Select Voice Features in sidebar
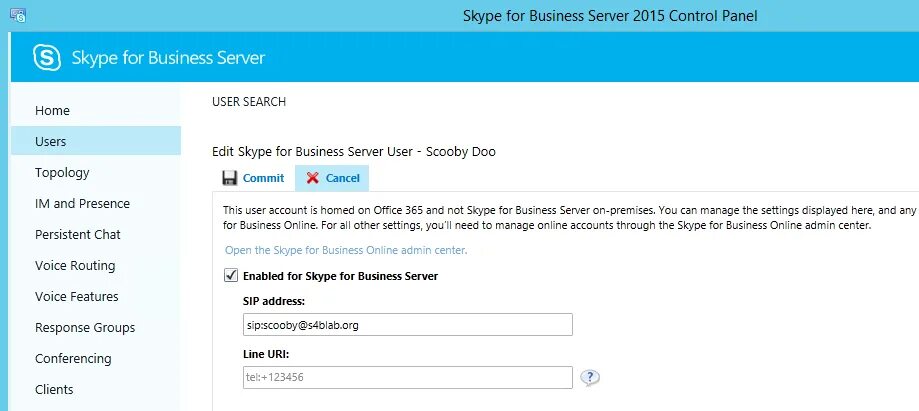919x411 pixels. pos(76,296)
